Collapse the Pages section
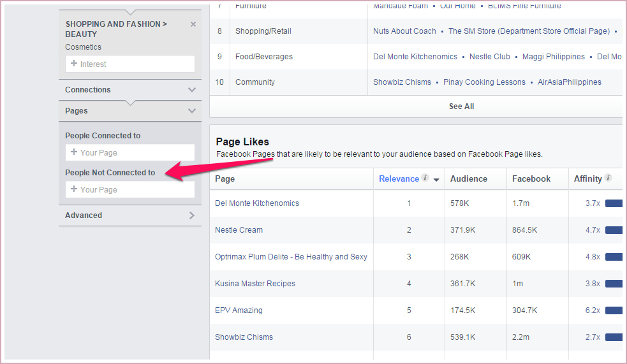Screen dimensions: 627x364 click(192, 111)
